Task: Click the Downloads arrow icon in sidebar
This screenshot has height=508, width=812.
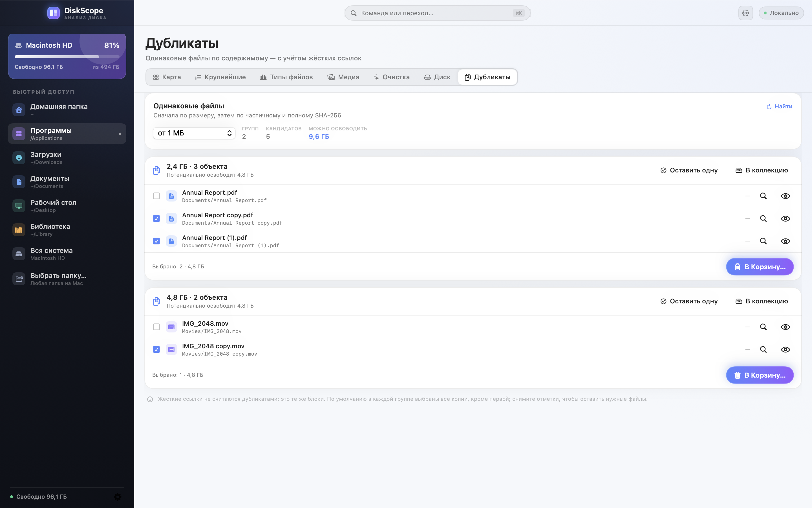Action: (x=19, y=157)
